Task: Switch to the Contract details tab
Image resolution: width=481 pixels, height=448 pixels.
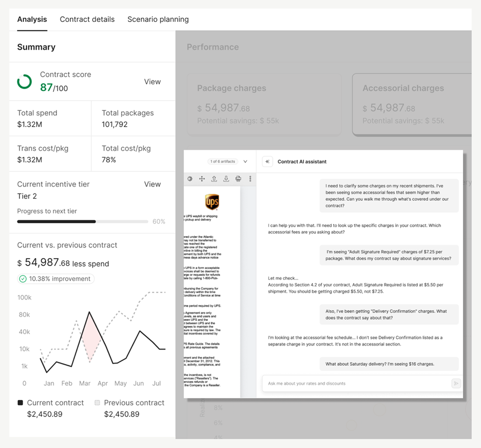Action: coord(87,19)
